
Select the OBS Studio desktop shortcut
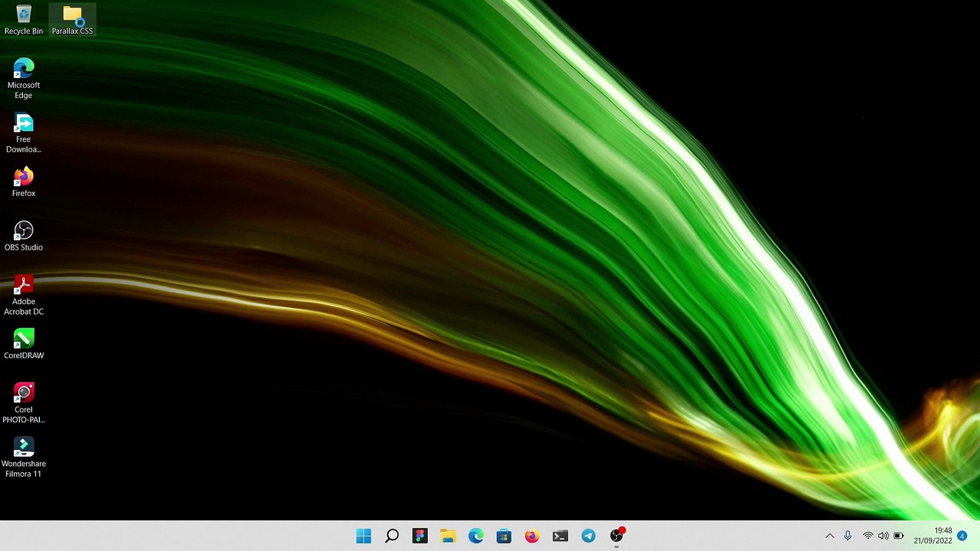click(24, 236)
